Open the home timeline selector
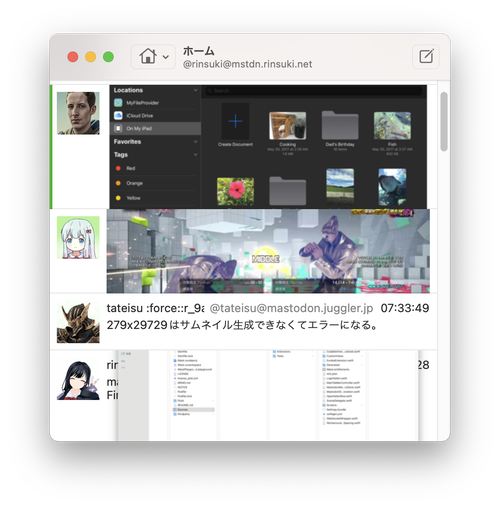 153,57
